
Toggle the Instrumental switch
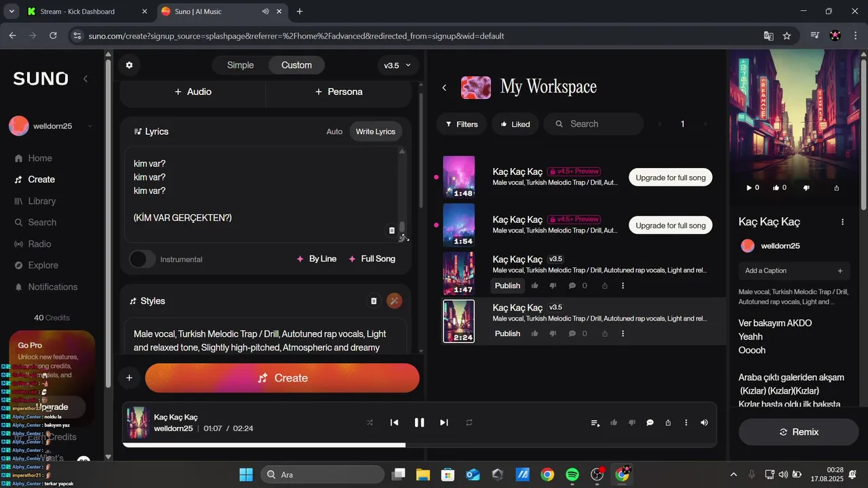click(142, 259)
